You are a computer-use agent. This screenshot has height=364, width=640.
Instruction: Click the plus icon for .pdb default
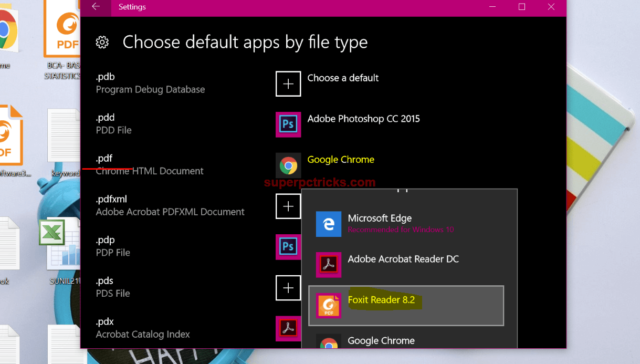288,84
